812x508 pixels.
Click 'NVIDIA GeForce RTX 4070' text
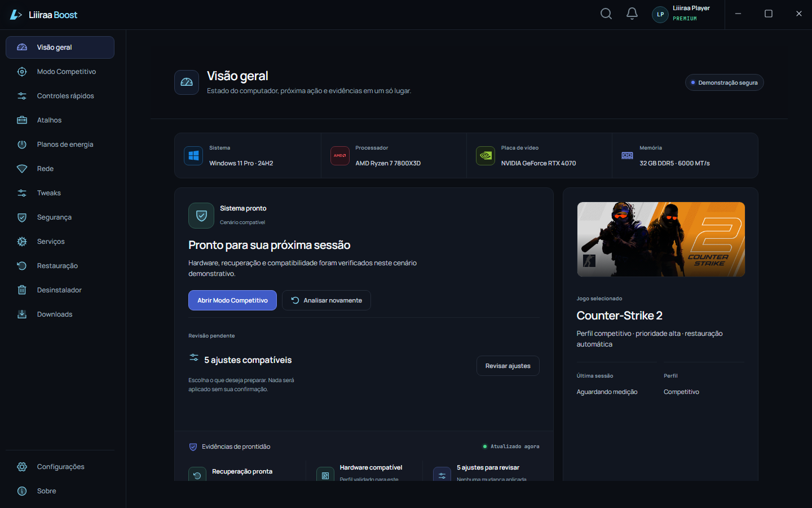[x=539, y=163]
